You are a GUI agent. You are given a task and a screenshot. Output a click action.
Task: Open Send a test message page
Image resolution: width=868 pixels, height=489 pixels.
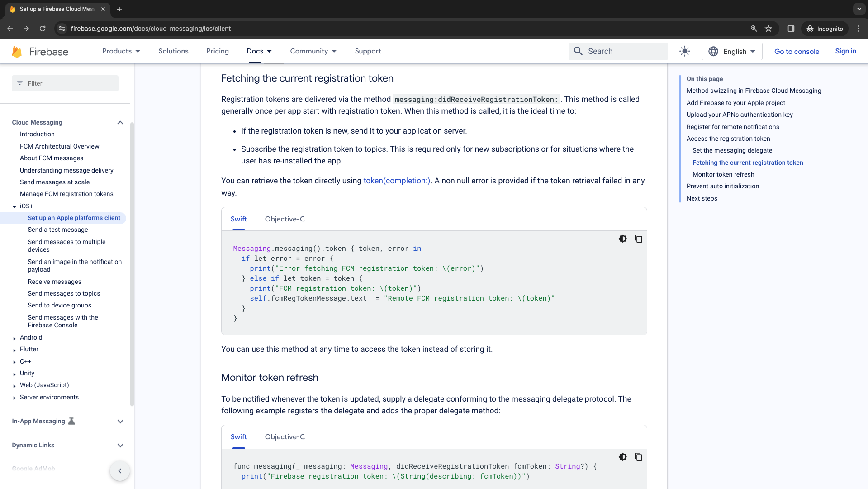pos(58,230)
